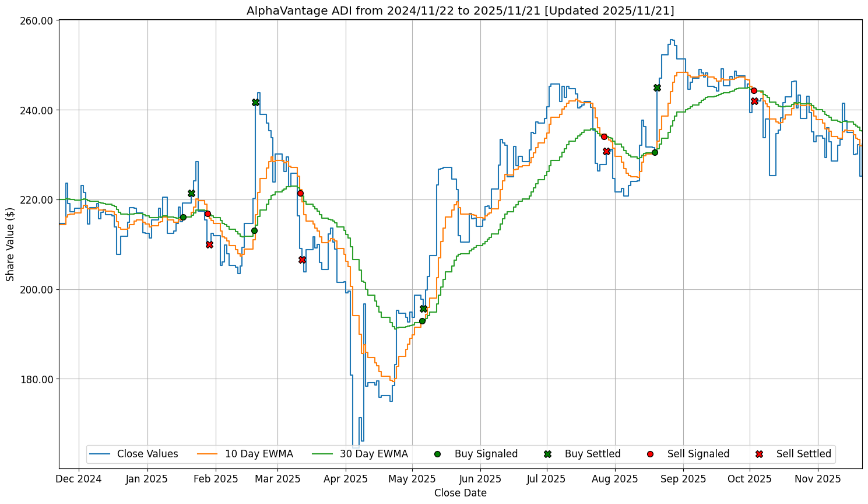Click the Sell Signaled marker in late July 2025
This screenshot has width=868, height=504.
604,136
